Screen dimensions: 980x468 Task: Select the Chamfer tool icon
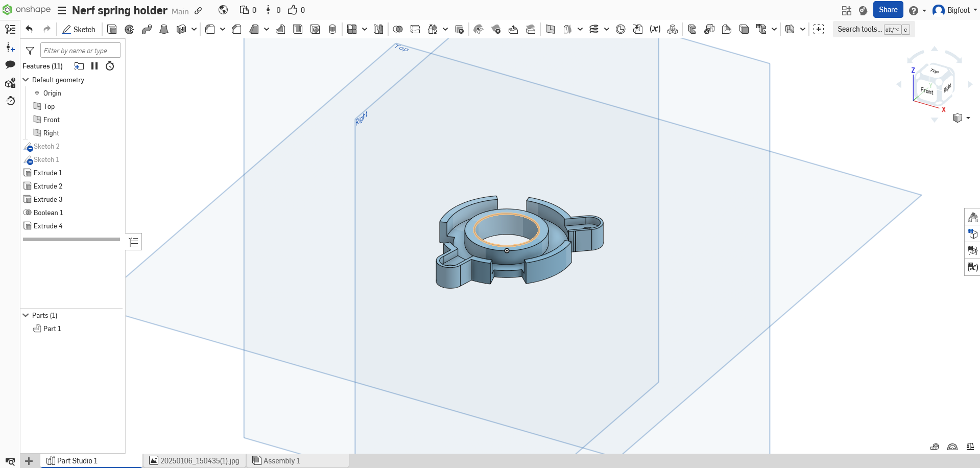coord(236,29)
